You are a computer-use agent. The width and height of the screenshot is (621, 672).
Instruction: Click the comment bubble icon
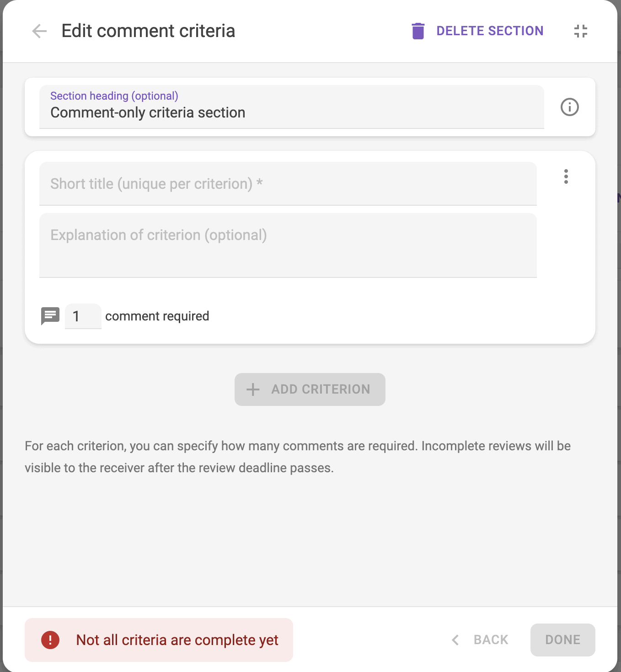(50, 316)
